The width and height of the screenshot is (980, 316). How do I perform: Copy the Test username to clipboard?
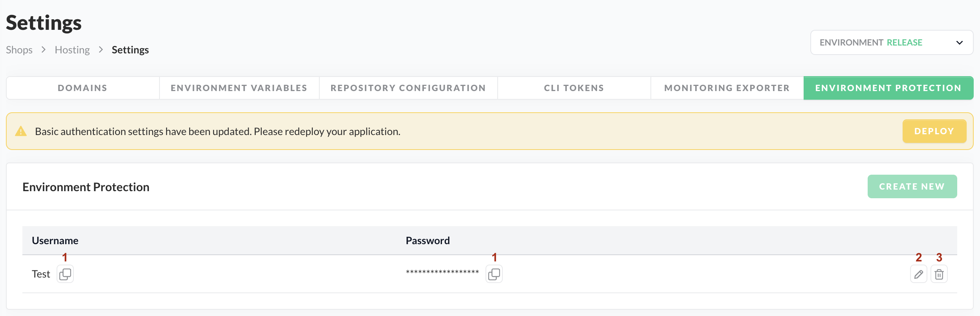[x=65, y=274]
